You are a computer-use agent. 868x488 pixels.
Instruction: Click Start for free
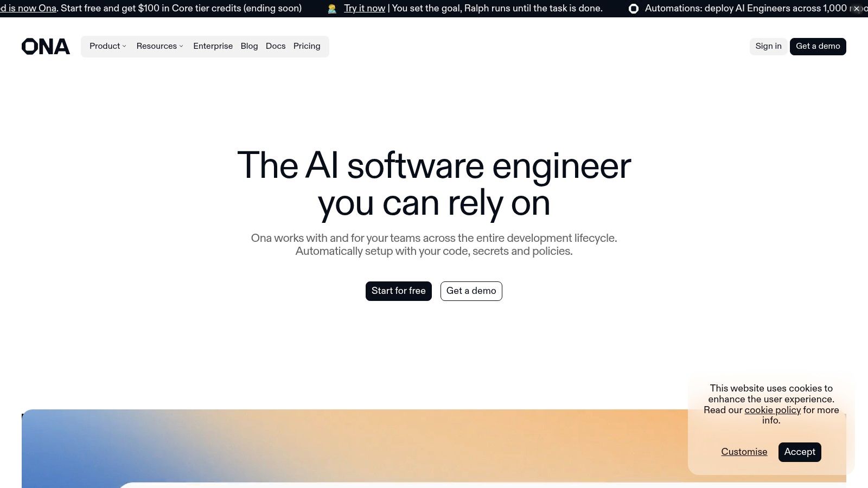(398, 291)
